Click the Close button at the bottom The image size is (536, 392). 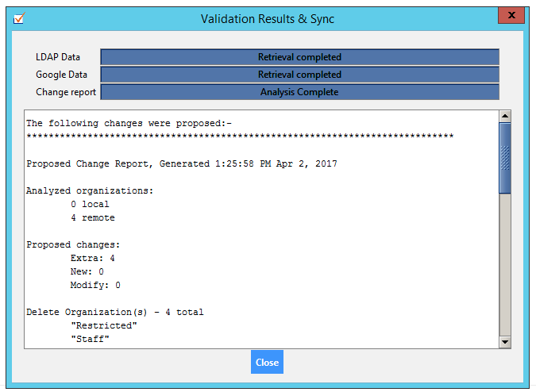[267, 362]
